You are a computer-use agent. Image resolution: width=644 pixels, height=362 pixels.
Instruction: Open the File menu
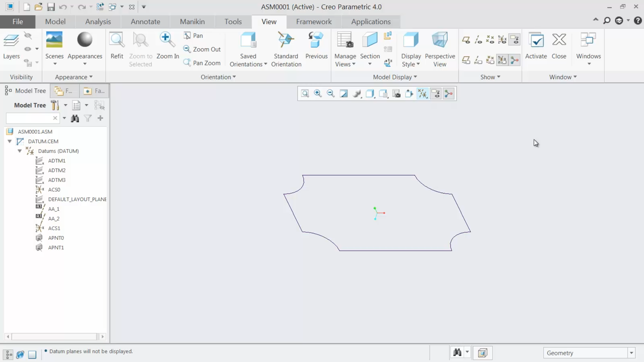click(x=17, y=22)
